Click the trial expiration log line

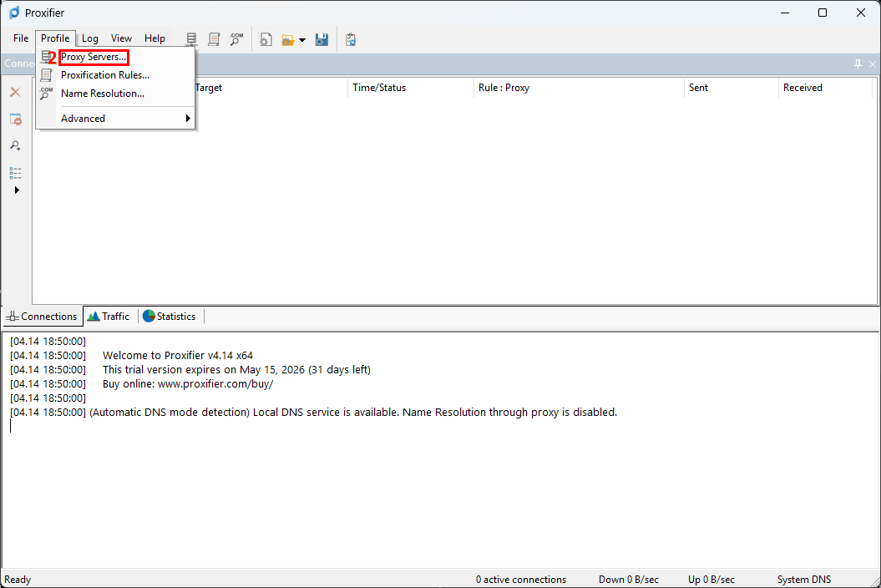236,370
